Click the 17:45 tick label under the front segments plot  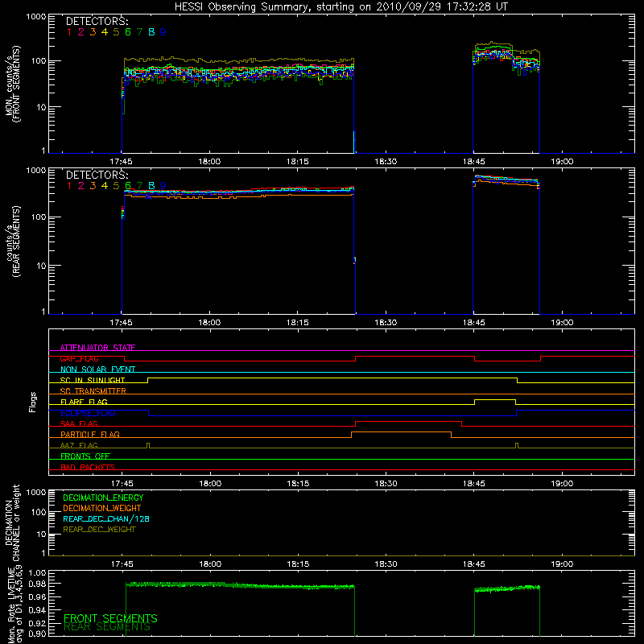click(122, 162)
